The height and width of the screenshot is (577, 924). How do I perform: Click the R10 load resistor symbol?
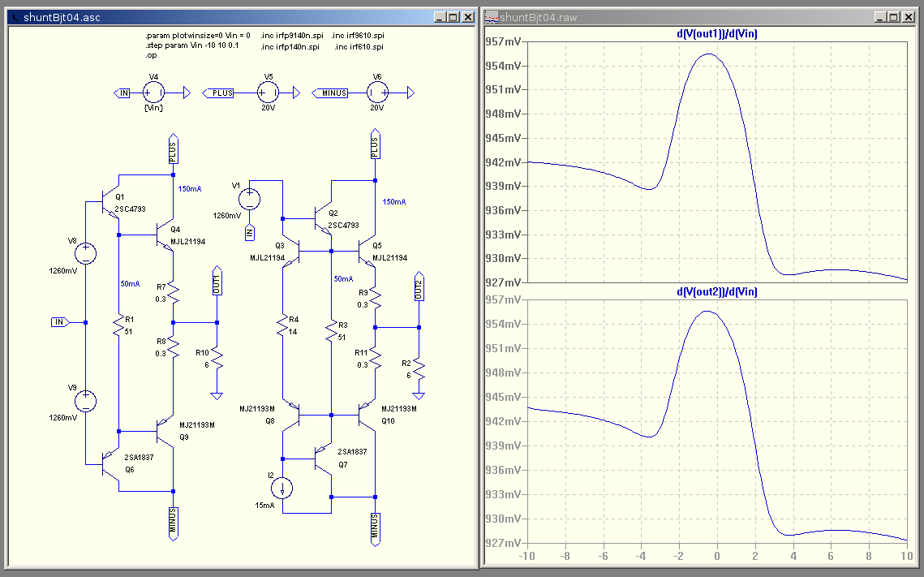coord(217,358)
